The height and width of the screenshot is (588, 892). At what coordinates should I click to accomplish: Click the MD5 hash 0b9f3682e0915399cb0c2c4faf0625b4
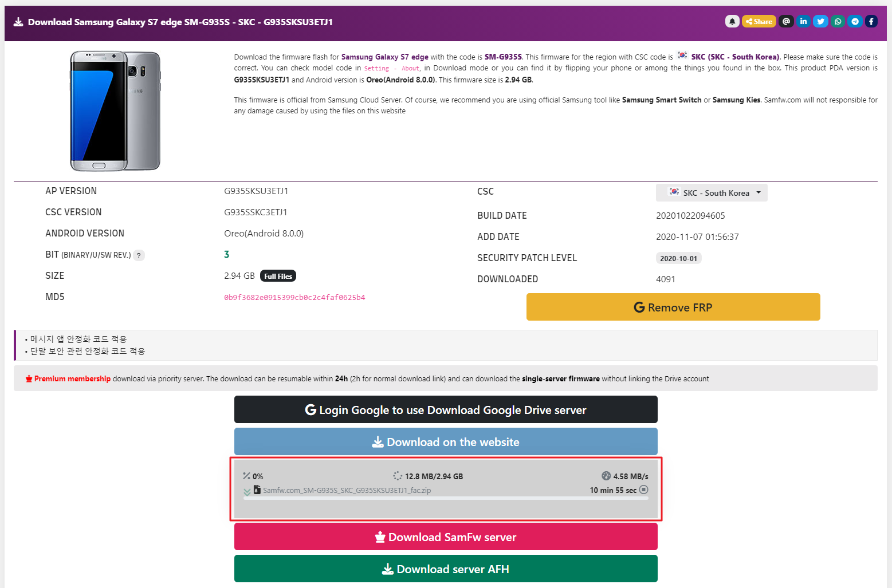(x=294, y=298)
